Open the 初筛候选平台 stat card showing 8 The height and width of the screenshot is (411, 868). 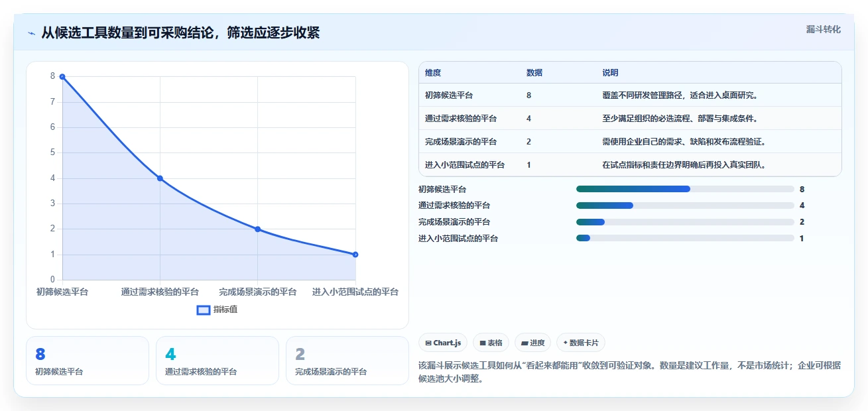[x=88, y=361]
